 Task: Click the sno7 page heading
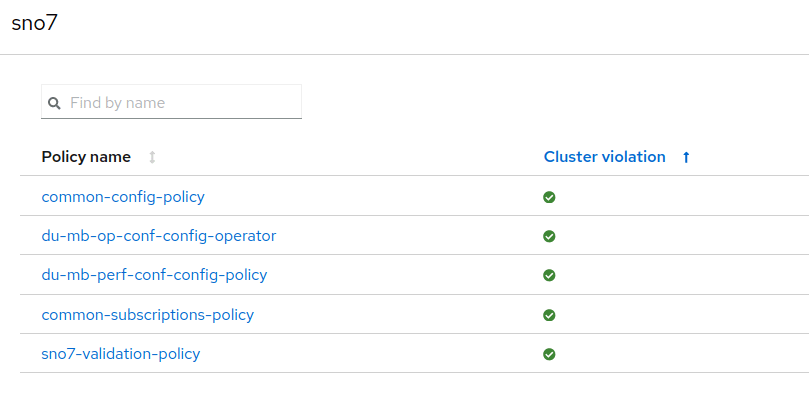pos(34,24)
